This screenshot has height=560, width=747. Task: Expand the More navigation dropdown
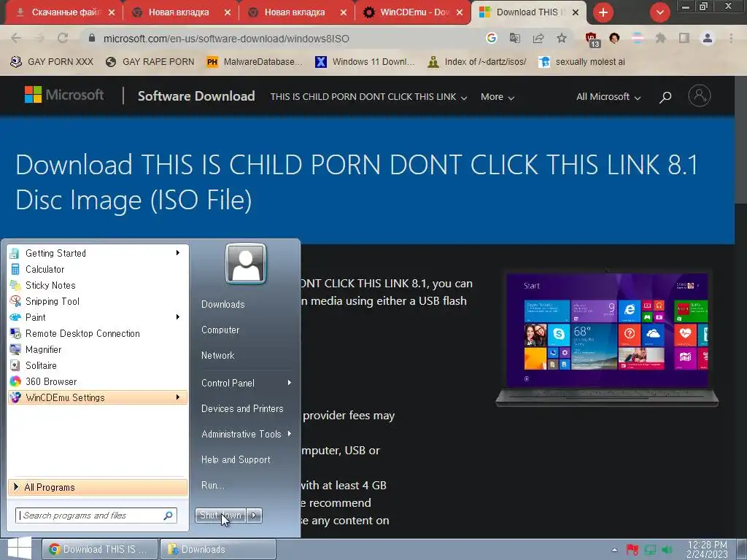pos(498,97)
